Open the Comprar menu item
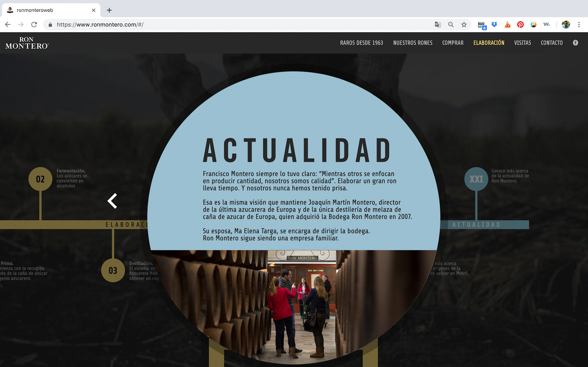Viewport: 588px width, 367px height. (453, 43)
